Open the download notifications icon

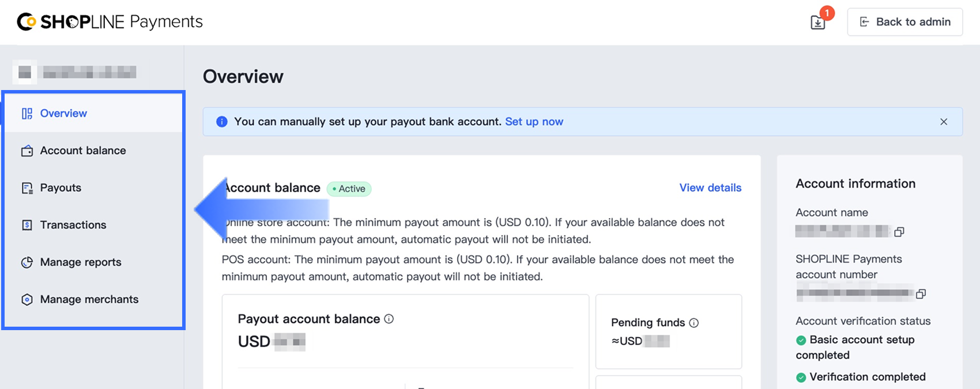point(818,22)
